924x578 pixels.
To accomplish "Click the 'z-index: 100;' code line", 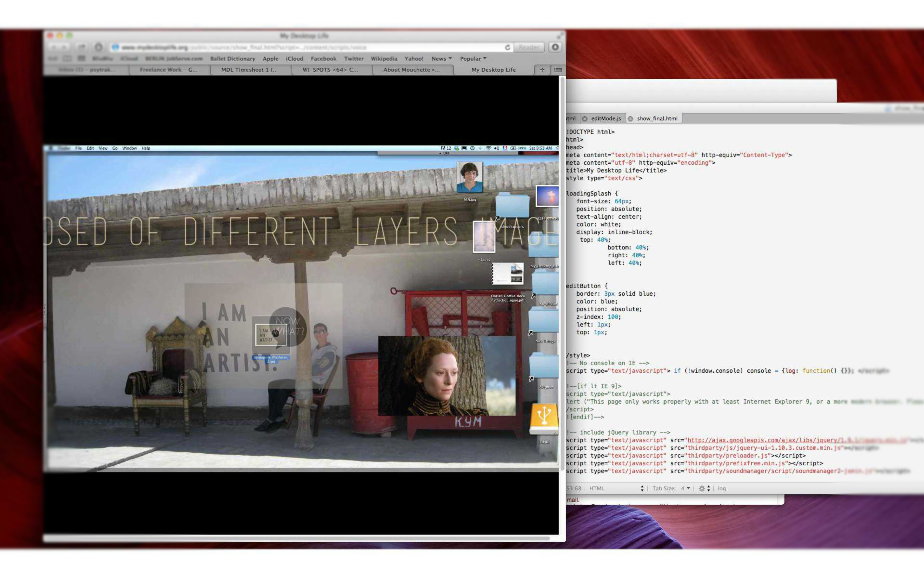I will [x=599, y=317].
